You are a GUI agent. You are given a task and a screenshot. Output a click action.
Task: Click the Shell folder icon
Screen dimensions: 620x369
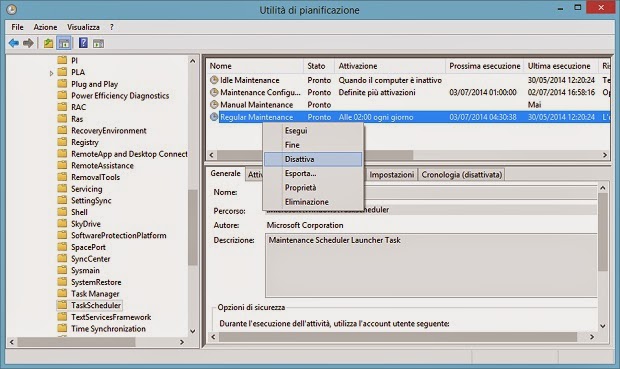pos(62,212)
